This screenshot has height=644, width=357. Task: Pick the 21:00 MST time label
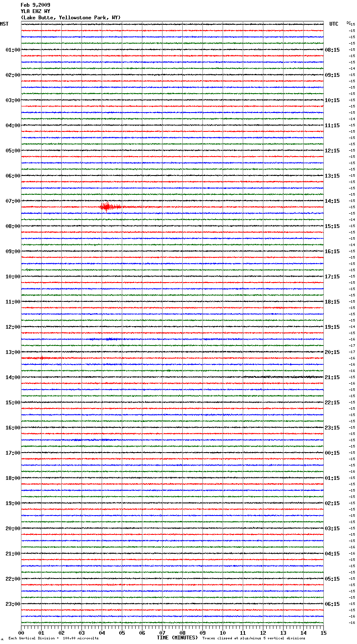[13, 554]
